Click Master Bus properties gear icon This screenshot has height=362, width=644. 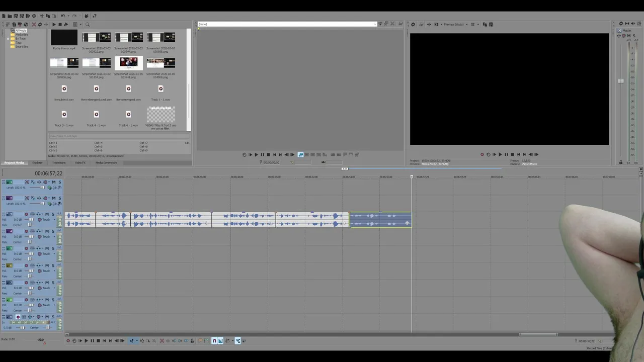pos(621,24)
